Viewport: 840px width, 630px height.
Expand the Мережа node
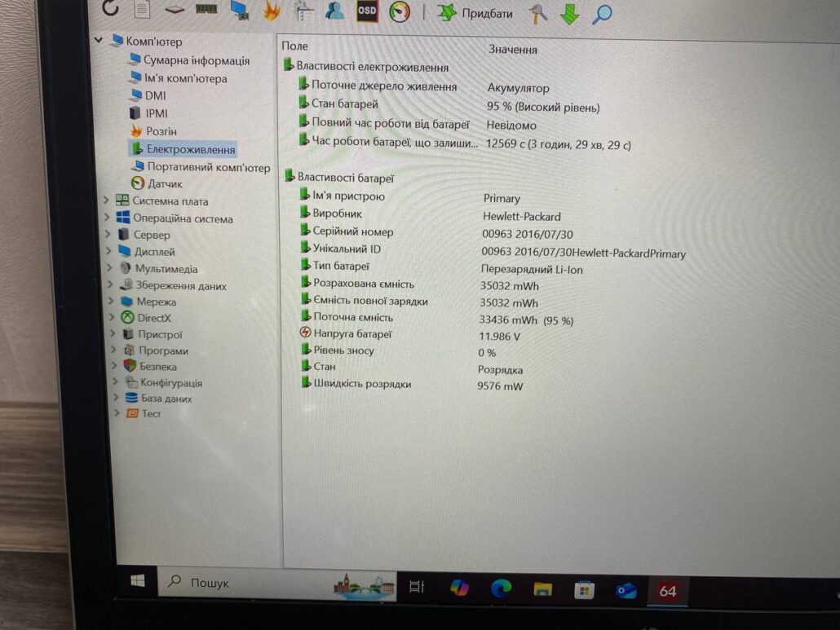111,300
